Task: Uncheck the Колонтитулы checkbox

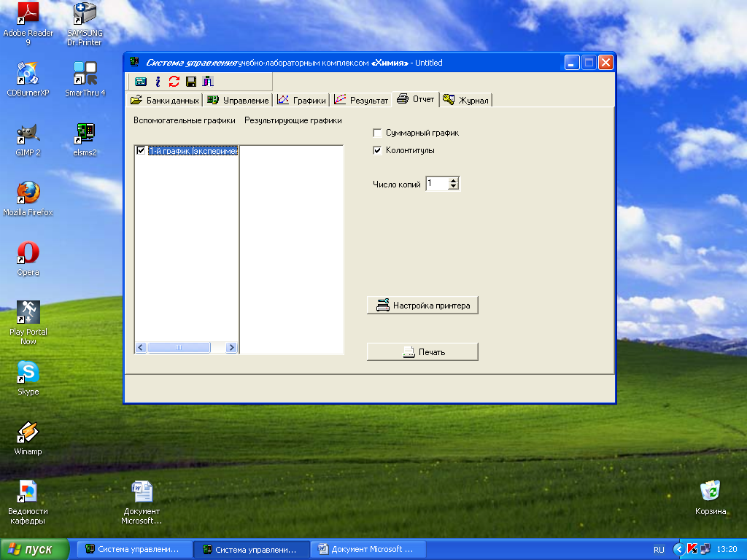Action: (377, 150)
